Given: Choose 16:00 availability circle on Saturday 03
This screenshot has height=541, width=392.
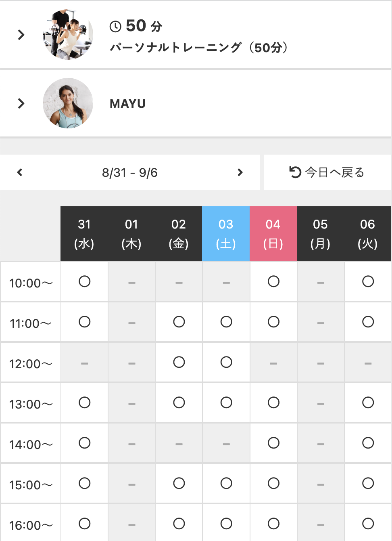Looking at the screenshot, I should 226,524.
